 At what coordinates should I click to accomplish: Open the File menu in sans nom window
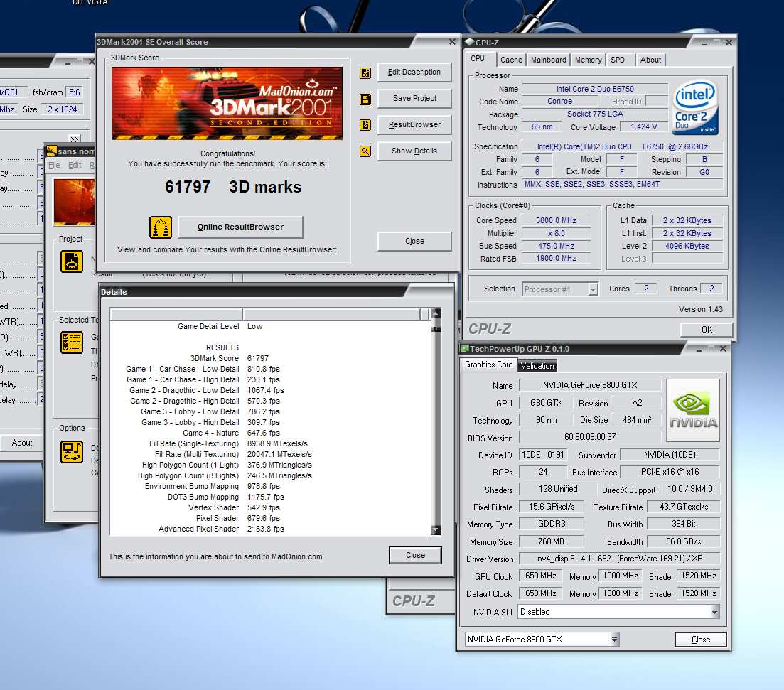(x=54, y=165)
